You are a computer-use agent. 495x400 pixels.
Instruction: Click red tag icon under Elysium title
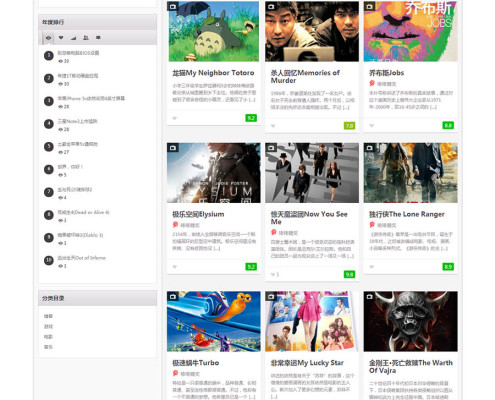(175, 225)
